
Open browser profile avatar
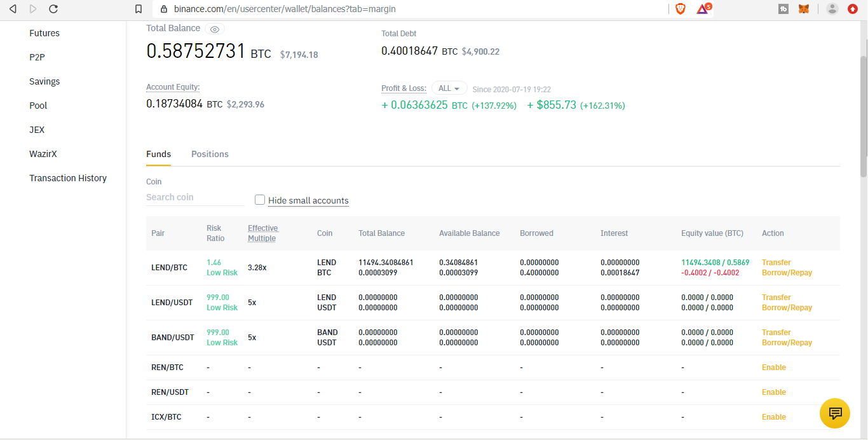pyautogui.click(x=832, y=9)
